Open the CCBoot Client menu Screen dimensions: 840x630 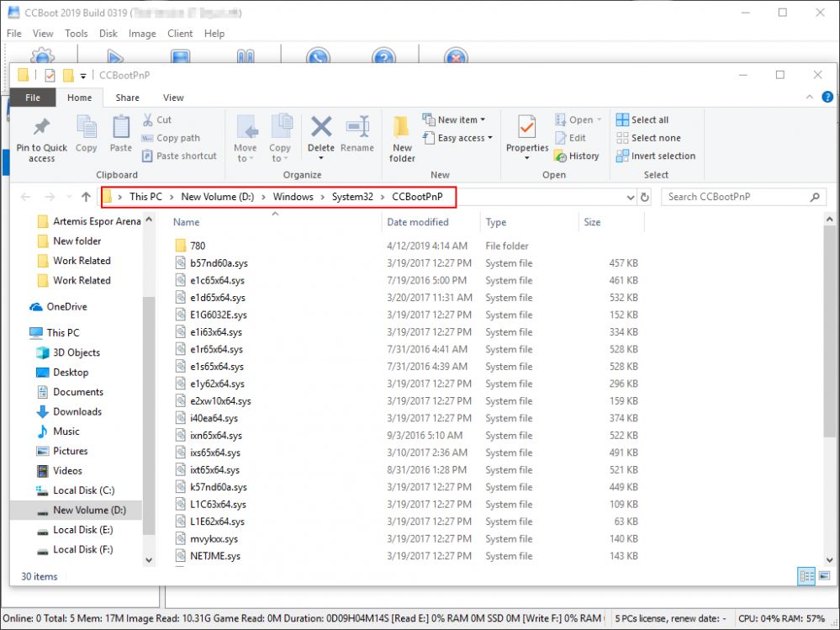pos(180,33)
